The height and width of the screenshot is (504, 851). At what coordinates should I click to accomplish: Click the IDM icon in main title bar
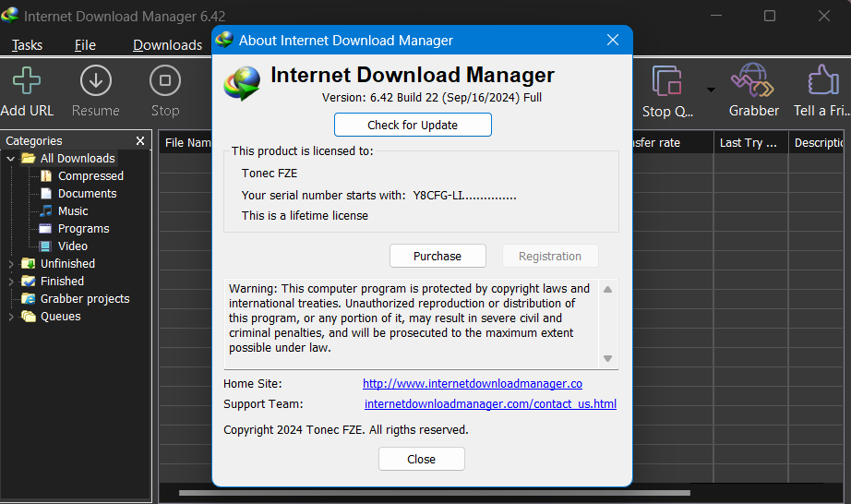(10, 16)
